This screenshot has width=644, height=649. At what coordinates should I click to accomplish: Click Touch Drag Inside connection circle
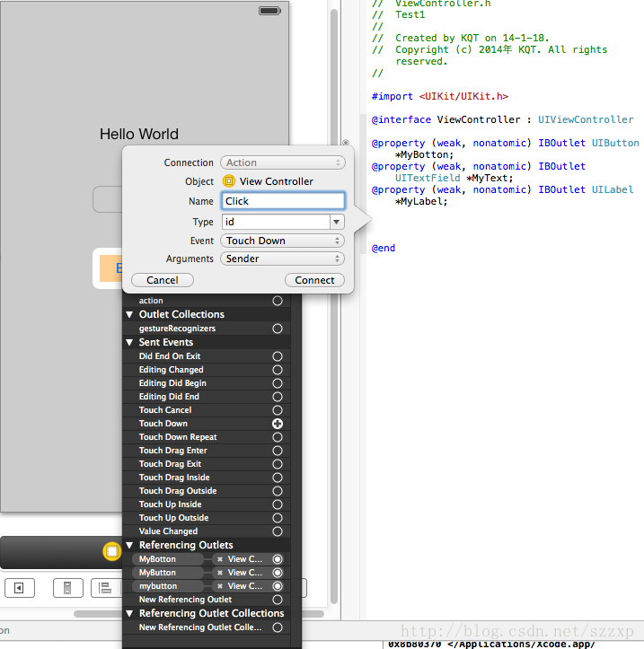tap(278, 478)
